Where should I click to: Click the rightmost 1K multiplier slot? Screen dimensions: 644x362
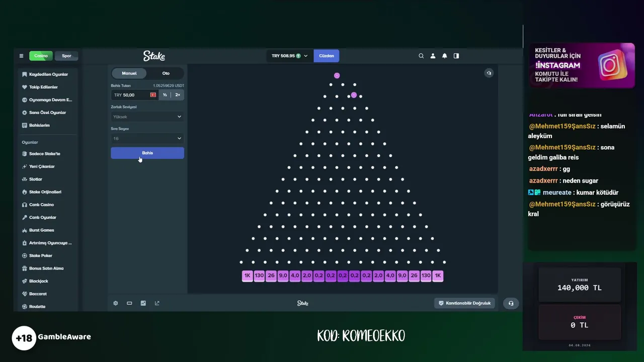tap(438, 276)
